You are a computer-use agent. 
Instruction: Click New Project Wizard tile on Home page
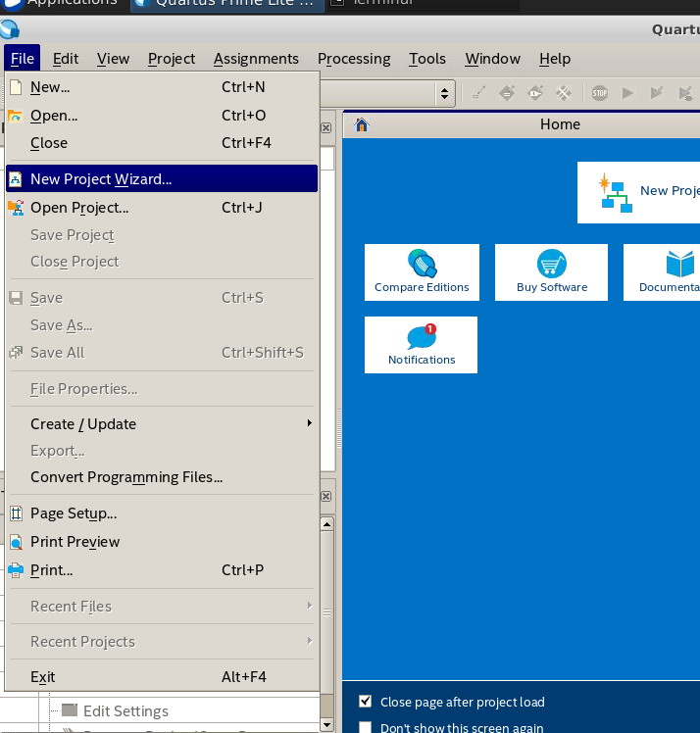(639, 193)
